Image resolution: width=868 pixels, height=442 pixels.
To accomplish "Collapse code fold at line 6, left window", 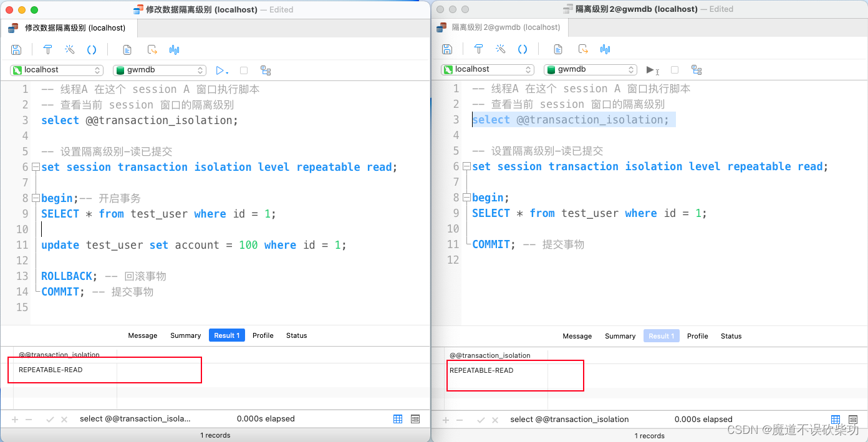I will (36, 167).
